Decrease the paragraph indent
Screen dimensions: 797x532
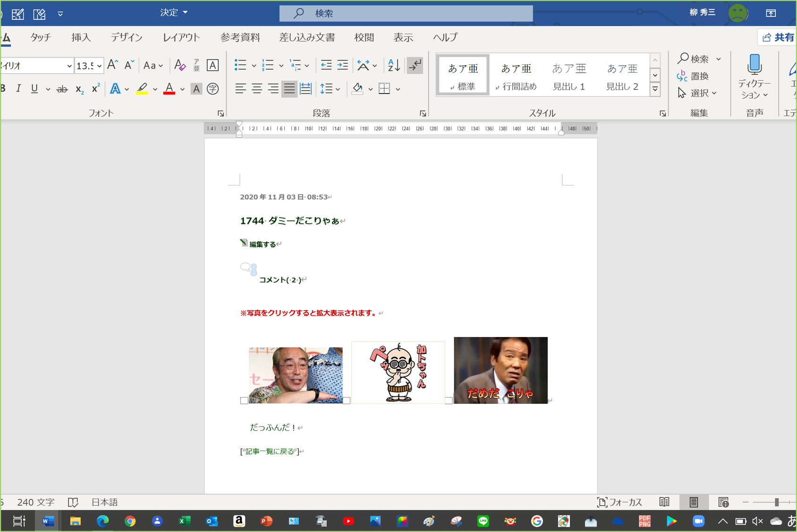[326, 65]
